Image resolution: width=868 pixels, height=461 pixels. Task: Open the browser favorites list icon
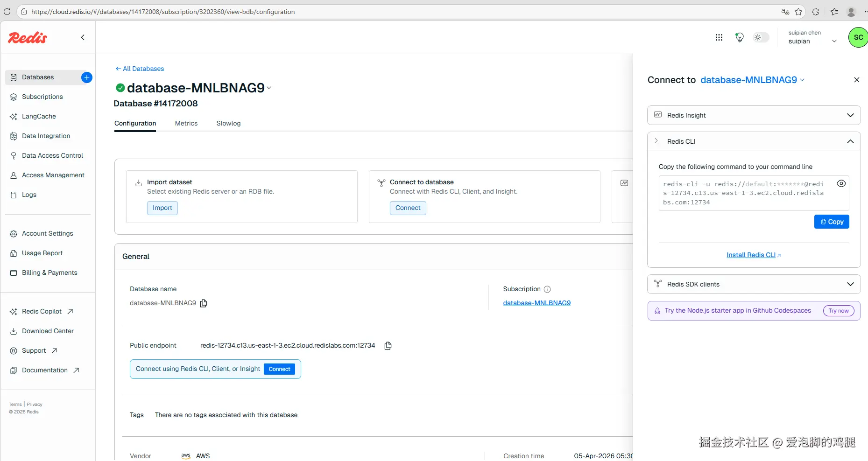[x=834, y=12]
